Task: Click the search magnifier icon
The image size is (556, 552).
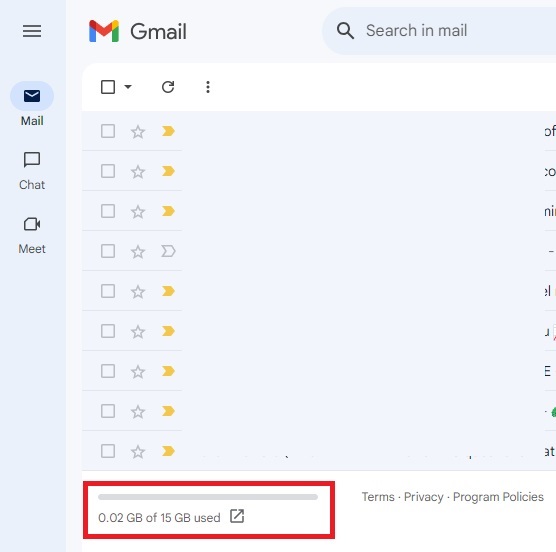Action: (x=345, y=30)
